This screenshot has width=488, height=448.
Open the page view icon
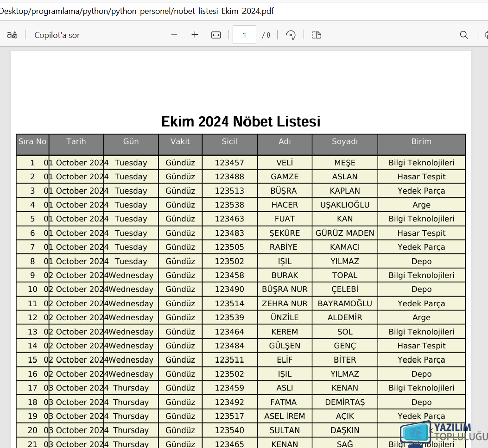tap(317, 35)
